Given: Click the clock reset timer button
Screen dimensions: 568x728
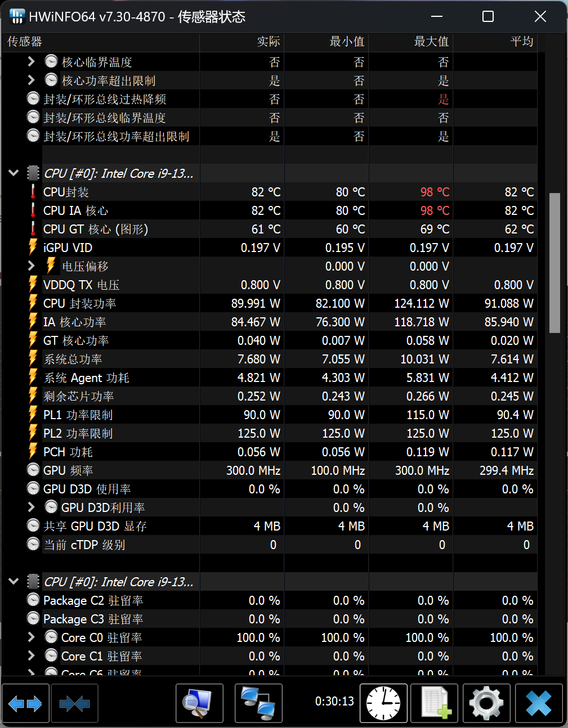Looking at the screenshot, I should click(x=383, y=703).
